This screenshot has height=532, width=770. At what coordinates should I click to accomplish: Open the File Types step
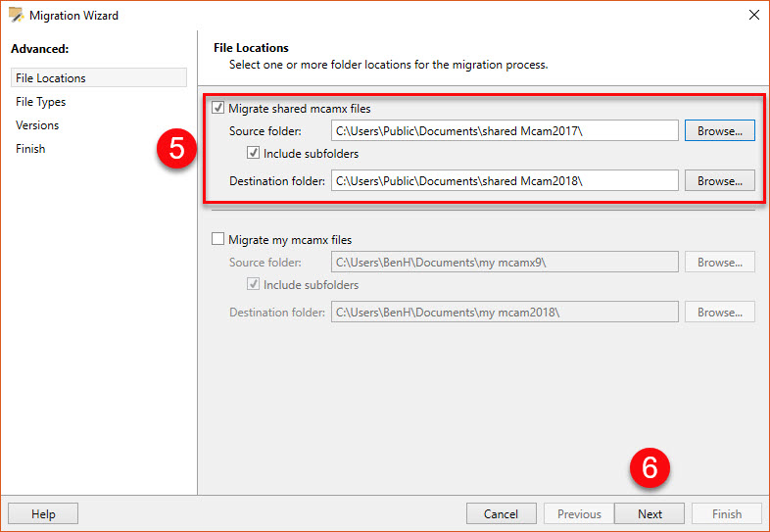click(41, 102)
